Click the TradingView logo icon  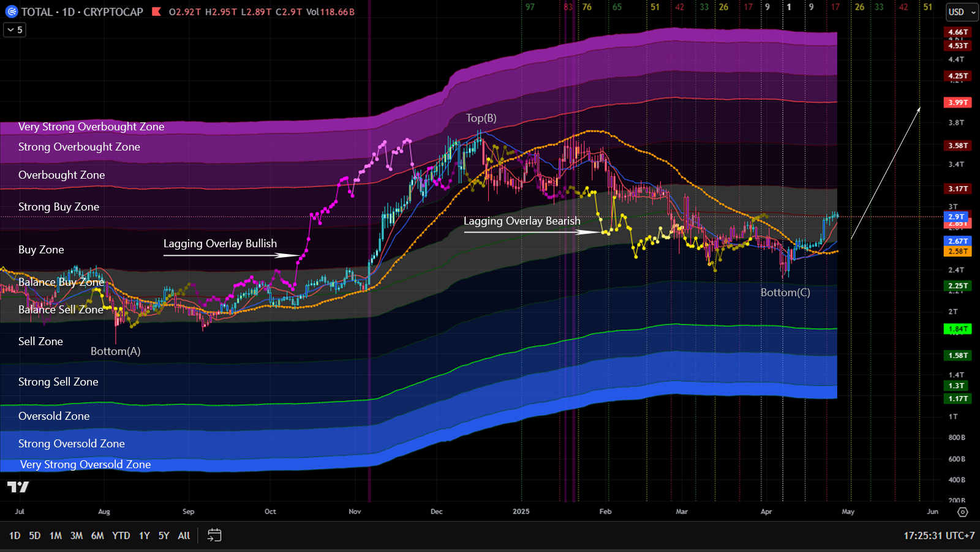[18, 487]
